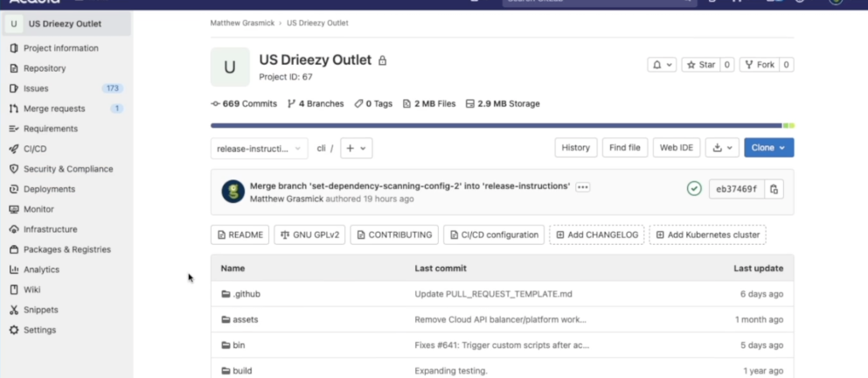This screenshot has width=868, height=378.
Task: Open the merge branch commit message
Action: 410,186
